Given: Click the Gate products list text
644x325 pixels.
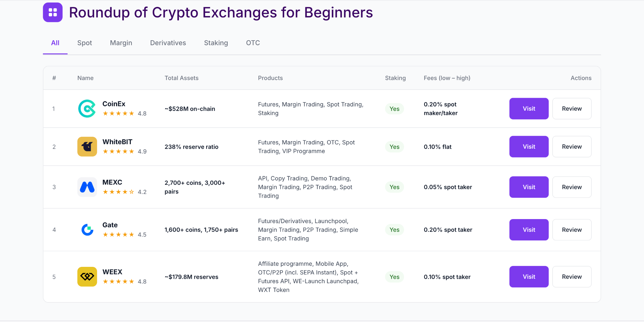Looking at the screenshot, I should pos(308,230).
